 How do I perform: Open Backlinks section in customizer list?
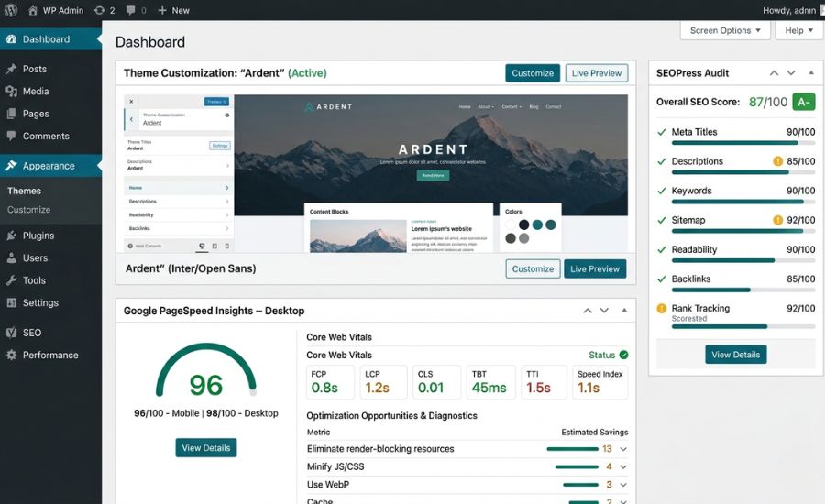[x=179, y=228]
